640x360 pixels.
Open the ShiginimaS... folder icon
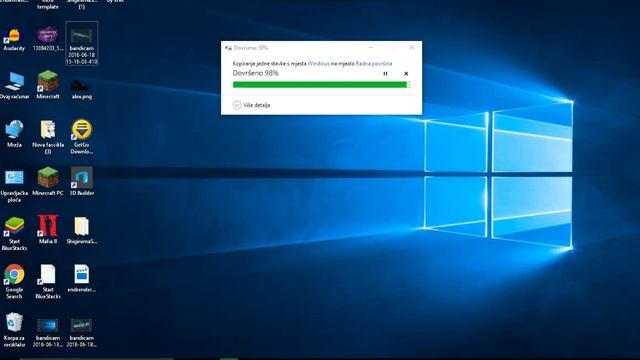click(82, 231)
